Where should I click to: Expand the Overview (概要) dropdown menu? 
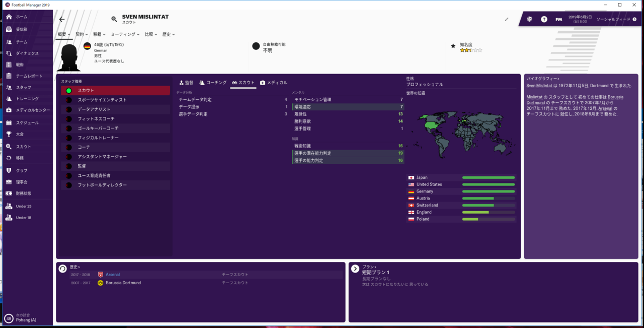pos(64,34)
